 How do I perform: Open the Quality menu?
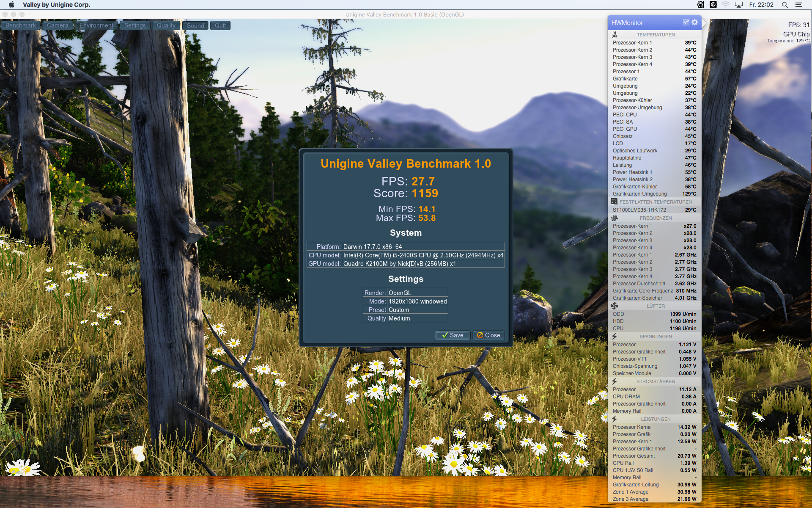click(166, 25)
